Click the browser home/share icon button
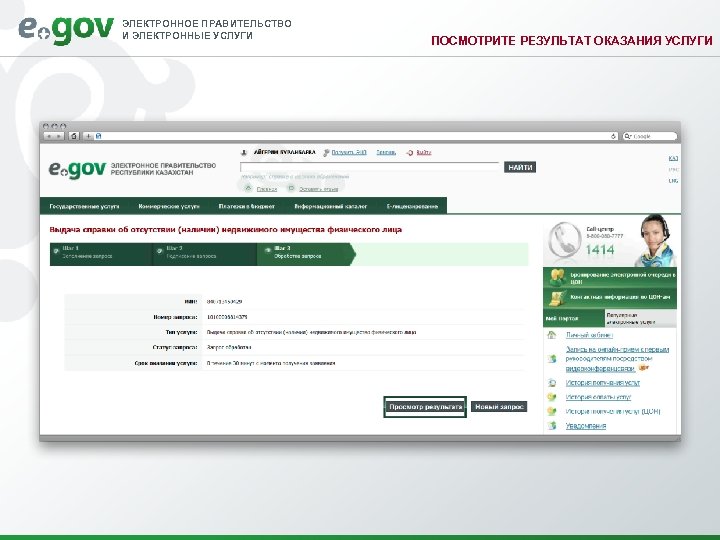 [74, 136]
